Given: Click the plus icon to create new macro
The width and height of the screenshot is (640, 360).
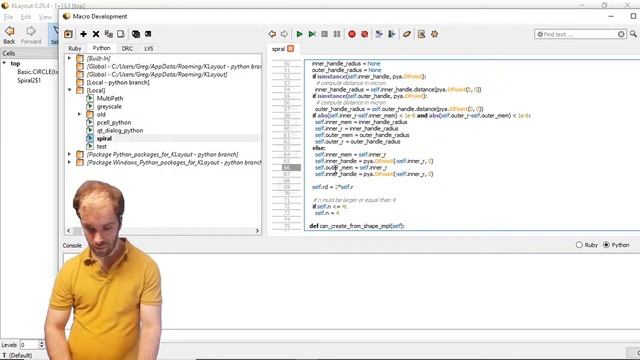Looking at the screenshot, I should click(x=83, y=34).
